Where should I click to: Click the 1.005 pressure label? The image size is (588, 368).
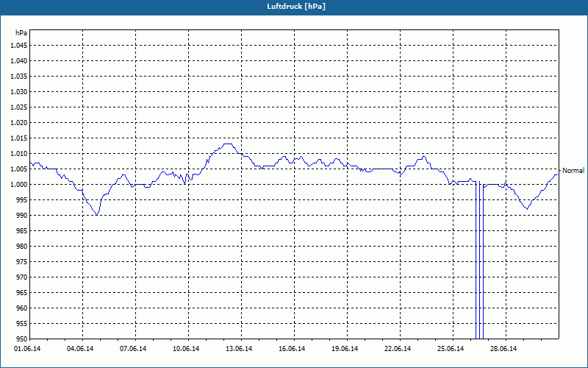19,169
